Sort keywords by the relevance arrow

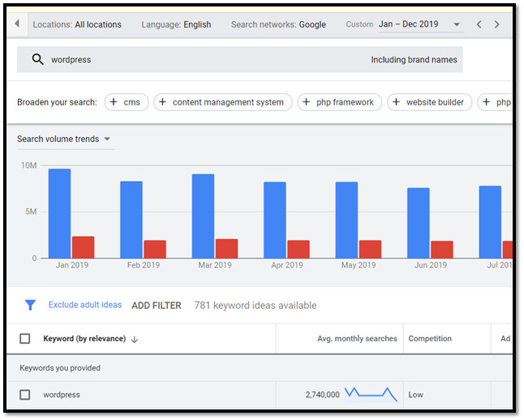tap(135, 340)
